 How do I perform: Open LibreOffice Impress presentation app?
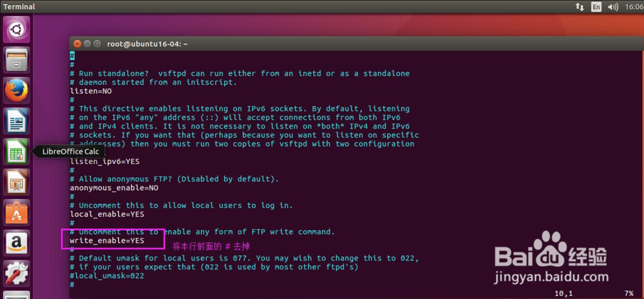click(x=16, y=183)
